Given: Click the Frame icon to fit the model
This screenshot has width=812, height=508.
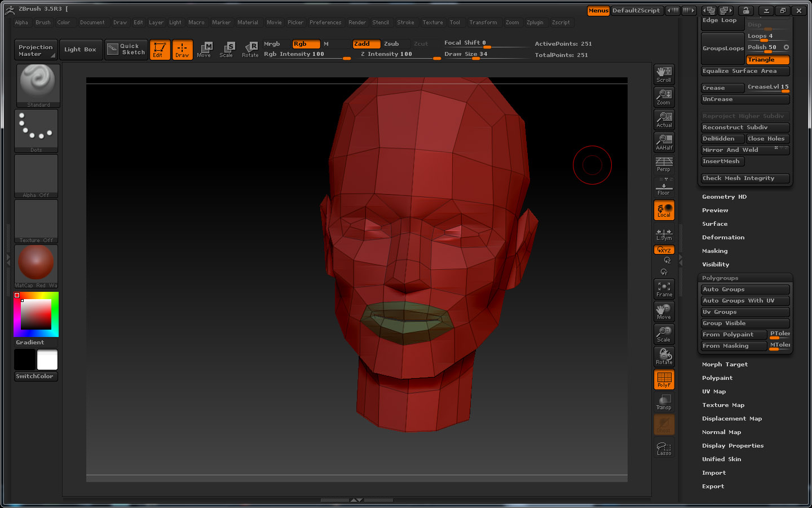Looking at the screenshot, I should pos(664,289).
